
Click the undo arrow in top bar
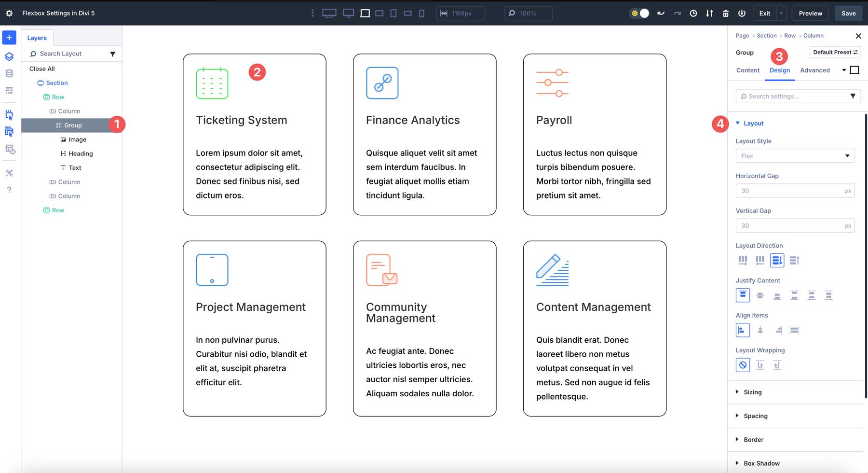(x=661, y=14)
